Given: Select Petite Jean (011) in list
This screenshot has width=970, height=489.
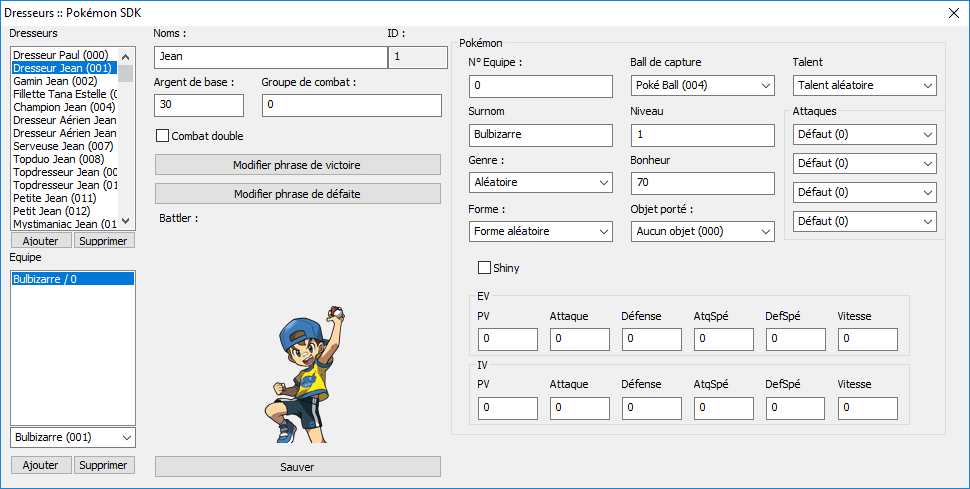Looking at the screenshot, I should pos(64,198).
